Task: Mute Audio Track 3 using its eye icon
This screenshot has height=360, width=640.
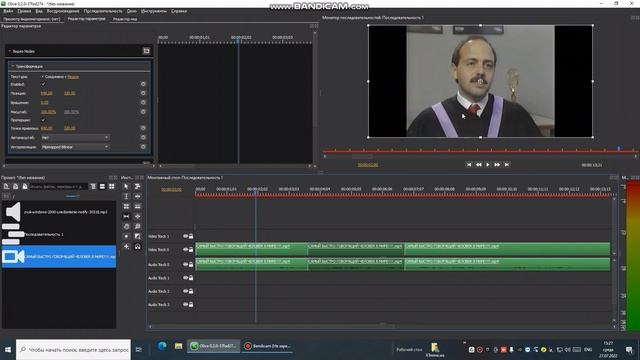Action: point(185,304)
